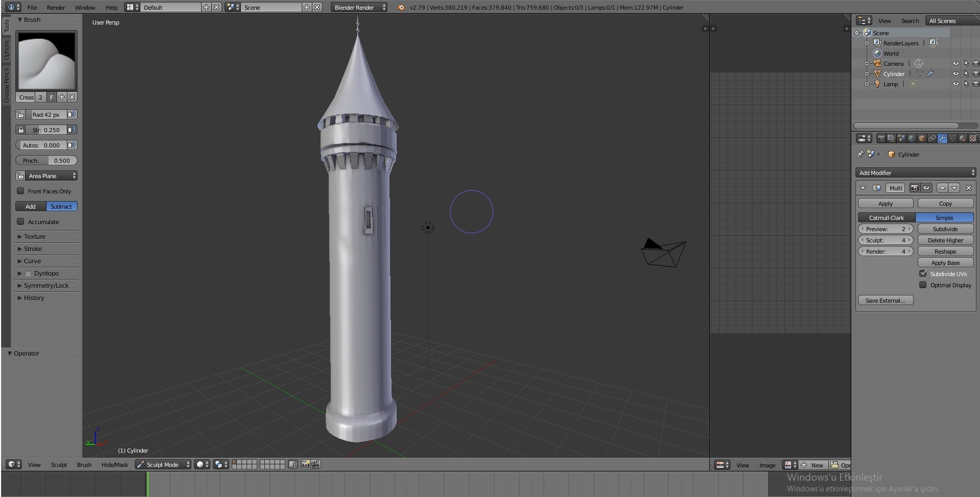Open the Mesh Data tab triangle icon

(952, 138)
